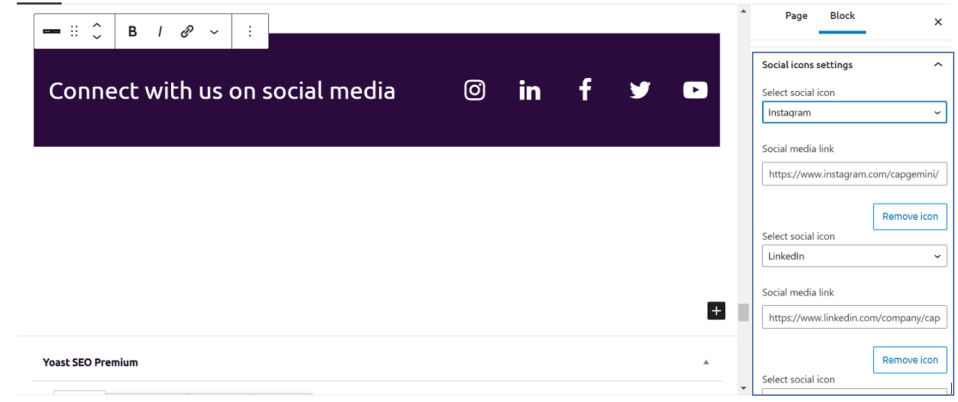Viewport: 958px width, 402px height.
Task: Open more rich text controls chevron
Action: 214,32
